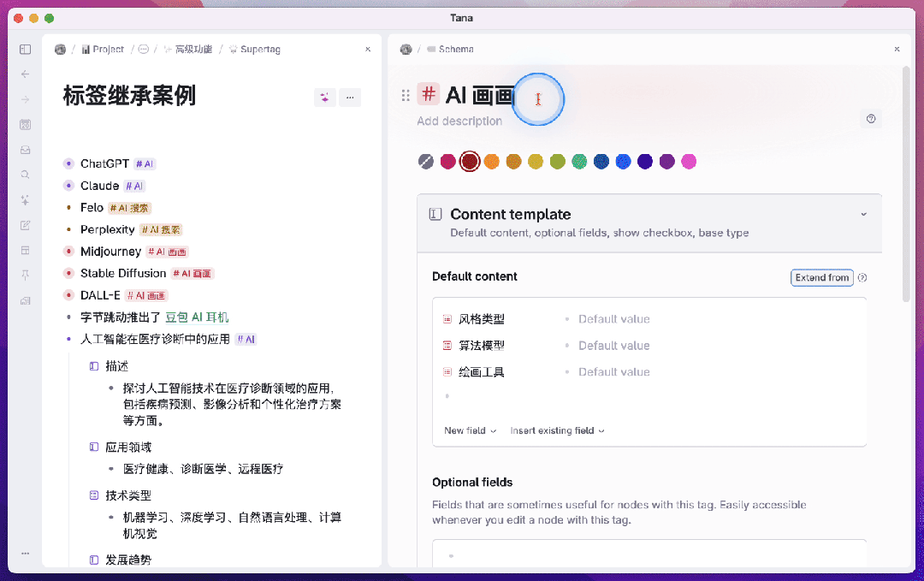
Task: Open Supertag in the breadcrumb
Action: (x=255, y=50)
